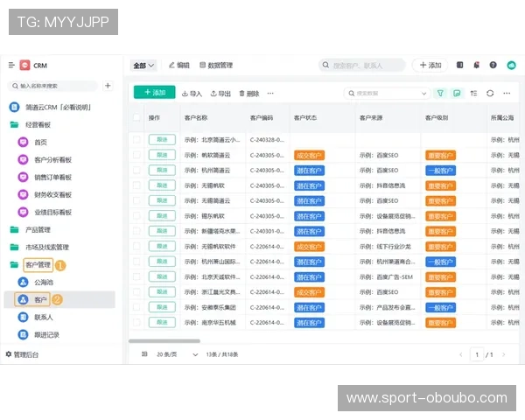Screen dimensions: 525x420
Task: Focus the 搜索客户、联系人 search field
Action: pyautogui.click(x=362, y=66)
